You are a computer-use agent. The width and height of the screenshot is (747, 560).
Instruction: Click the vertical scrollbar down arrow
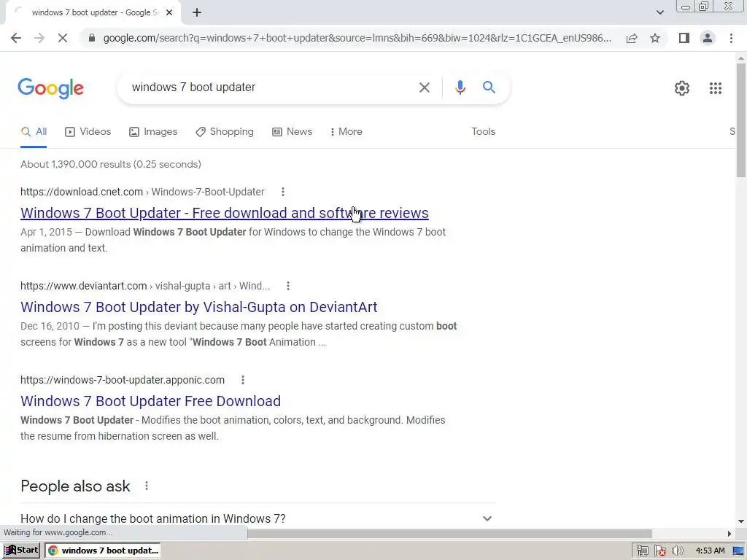click(741, 522)
